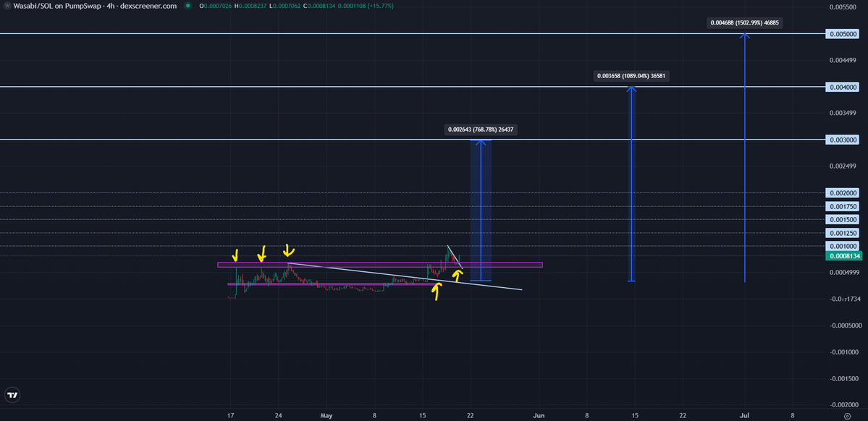The image size is (868, 421).
Task: Click the 0.004499 value on price axis
Action: tap(843, 60)
